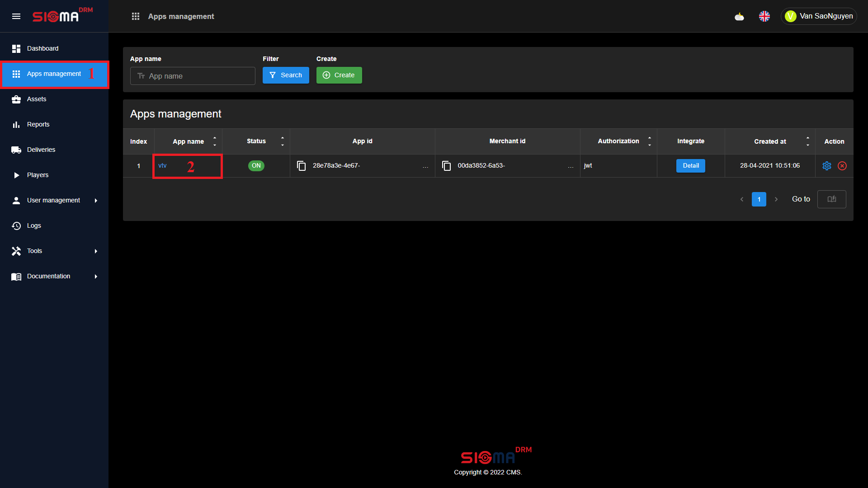868x488 pixels.
Task: Click the visibility toggle for vtv app row
Action: [x=256, y=166]
